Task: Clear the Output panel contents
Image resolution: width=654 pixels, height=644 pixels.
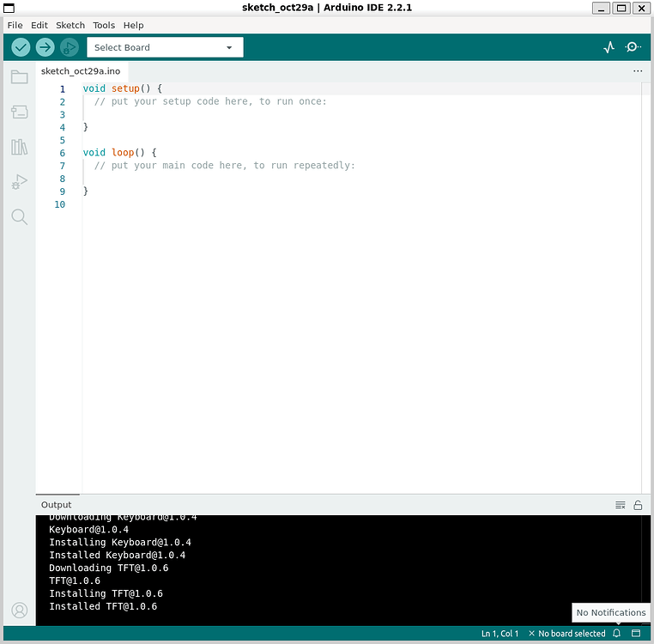Action: tap(621, 505)
